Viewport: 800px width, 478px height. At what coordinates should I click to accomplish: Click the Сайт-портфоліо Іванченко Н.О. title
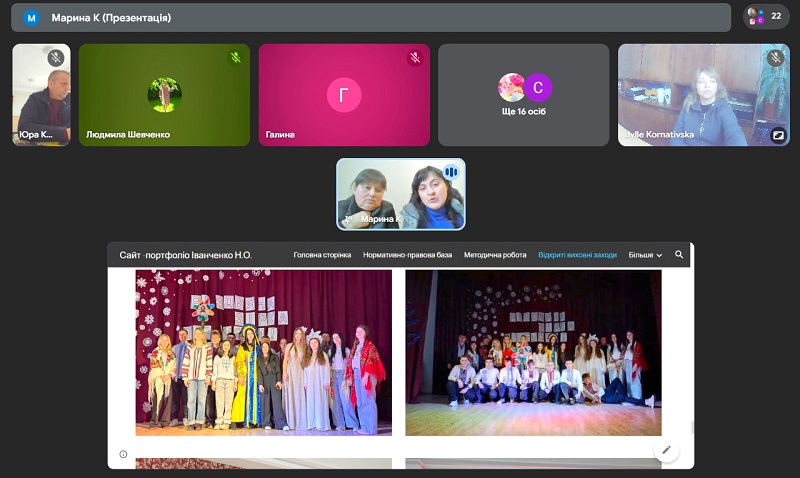(x=185, y=255)
